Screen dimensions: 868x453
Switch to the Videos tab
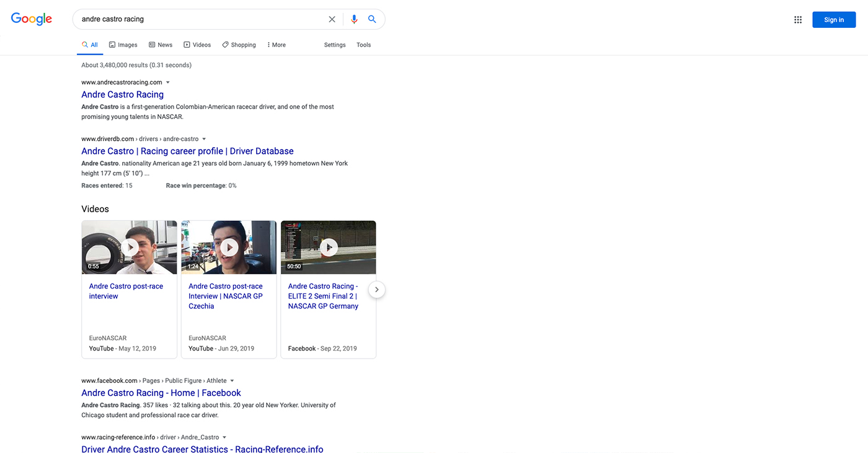[197, 45]
